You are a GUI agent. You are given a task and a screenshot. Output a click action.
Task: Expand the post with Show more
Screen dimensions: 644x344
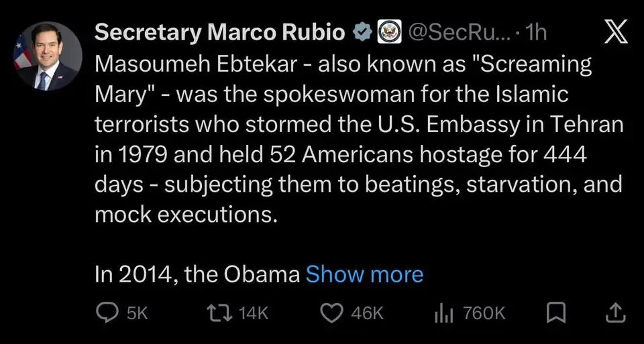(x=364, y=274)
